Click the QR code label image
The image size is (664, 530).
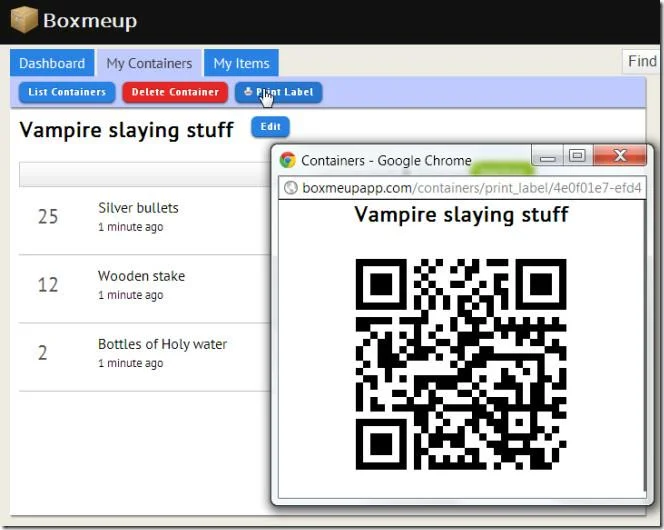[461, 364]
